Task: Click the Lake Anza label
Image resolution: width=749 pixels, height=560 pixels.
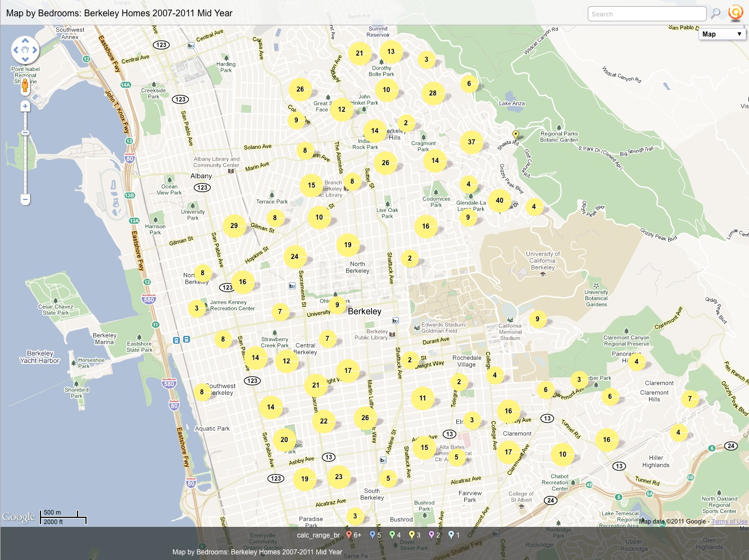Action: coord(512,103)
